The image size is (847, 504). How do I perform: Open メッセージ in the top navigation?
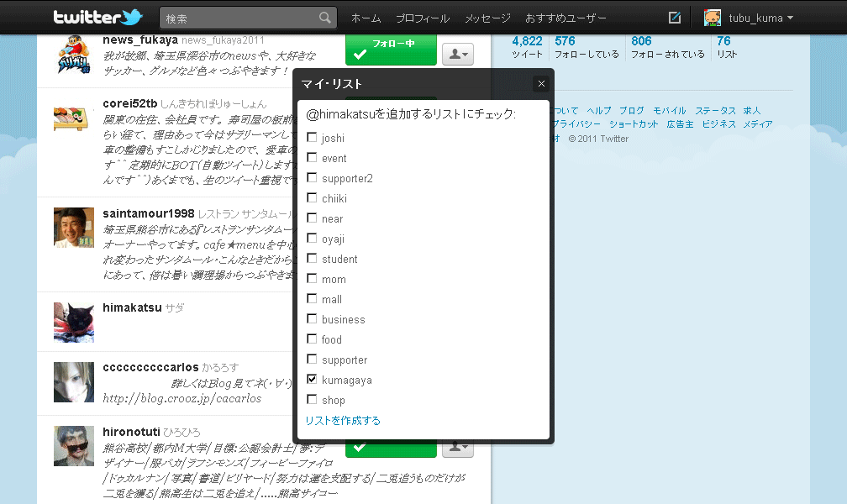pyautogui.click(x=487, y=18)
